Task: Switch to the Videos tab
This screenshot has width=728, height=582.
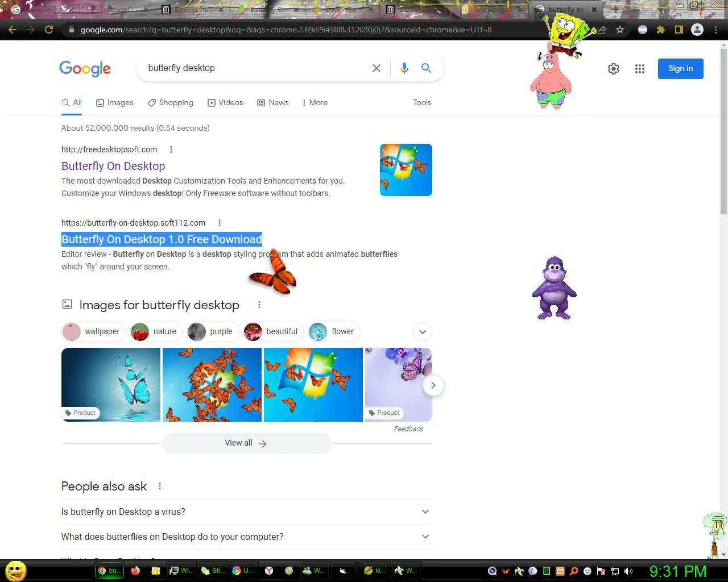Action: click(x=225, y=103)
